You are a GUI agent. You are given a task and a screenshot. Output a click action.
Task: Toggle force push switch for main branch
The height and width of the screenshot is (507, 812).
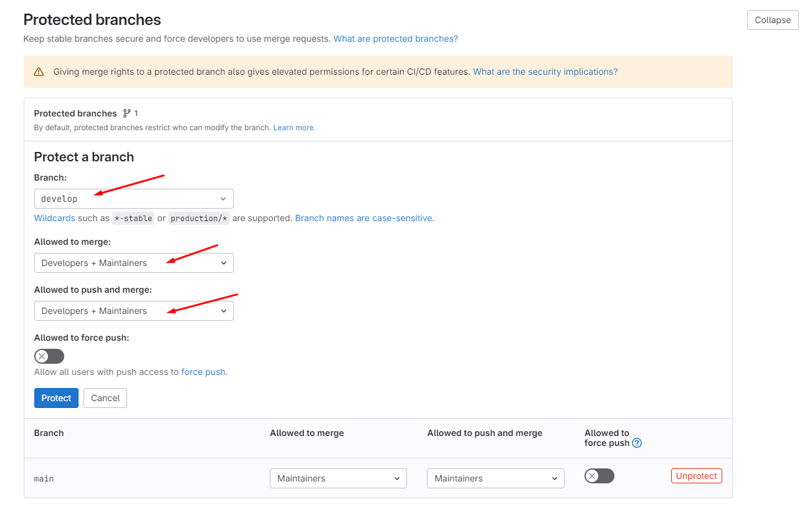pyautogui.click(x=599, y=476)
